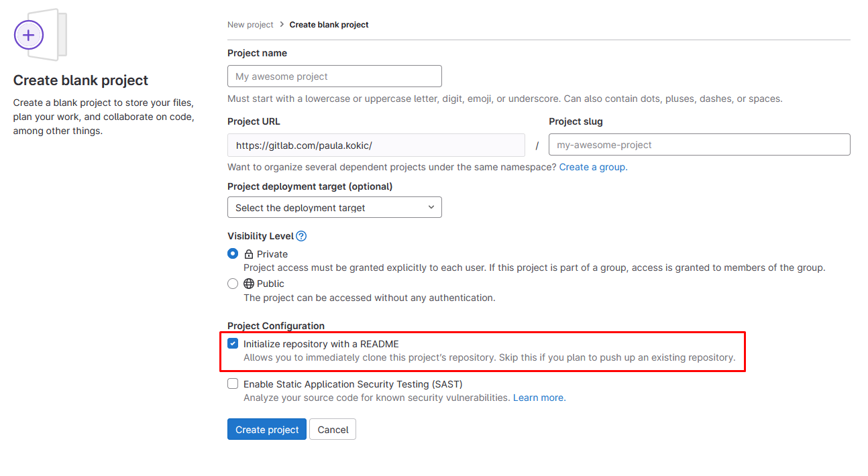The height and width of the screenshot is (476, 868).
Task: Click the lock icon beside Private
Action: (x=249, y=255)
